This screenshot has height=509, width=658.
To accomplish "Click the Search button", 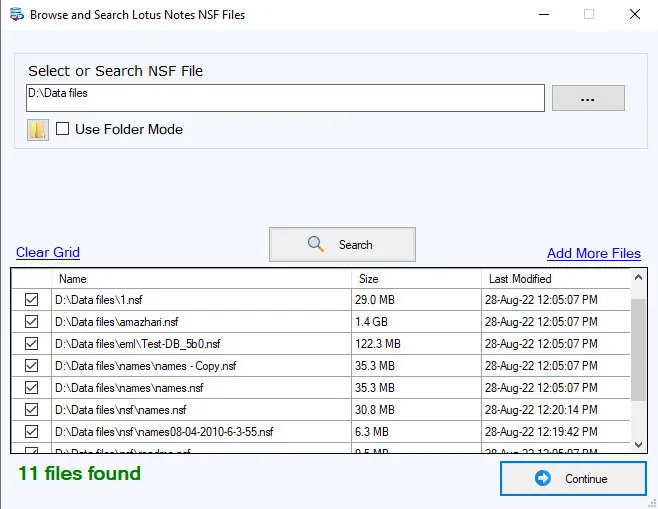I will click(342, 245).
